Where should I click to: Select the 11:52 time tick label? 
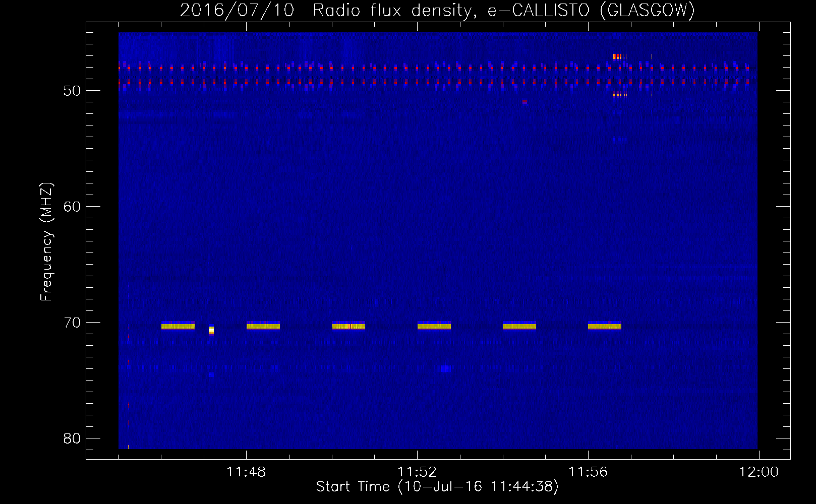pyautogui.click(x=417, y=472)
